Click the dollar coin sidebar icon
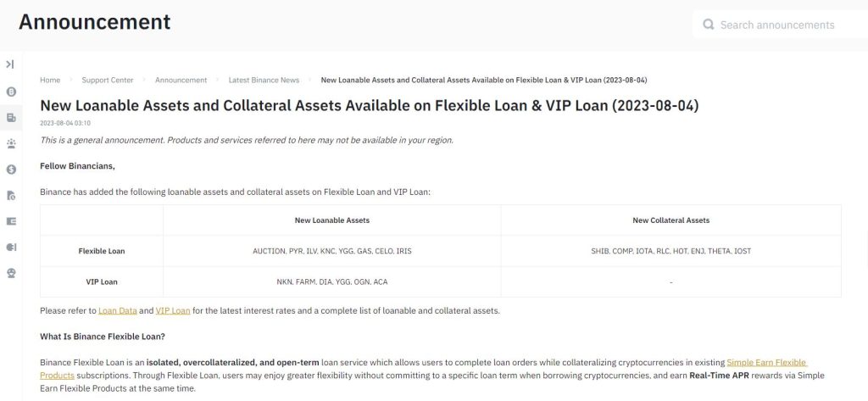This screenshot has width=868, height=401. coord(11,169)
